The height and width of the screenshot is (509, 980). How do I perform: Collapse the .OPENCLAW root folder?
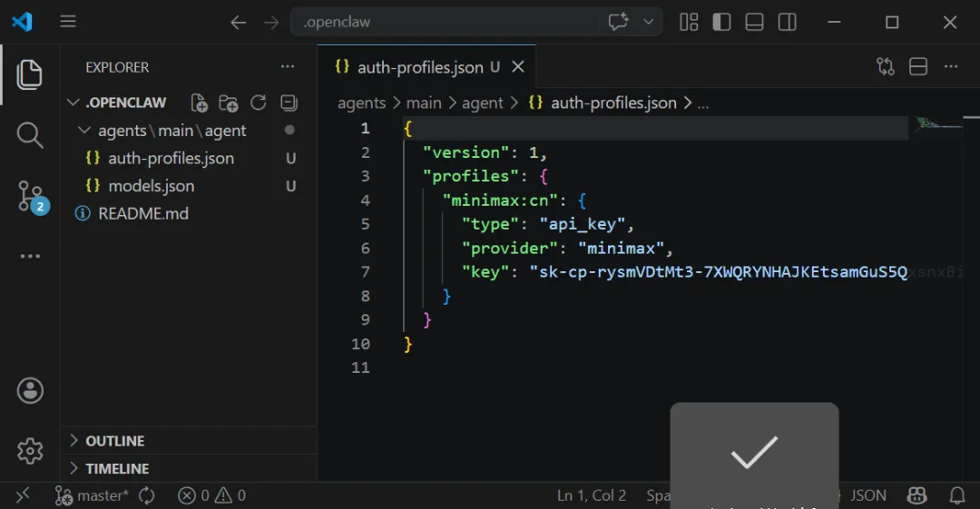pos(73,102)
